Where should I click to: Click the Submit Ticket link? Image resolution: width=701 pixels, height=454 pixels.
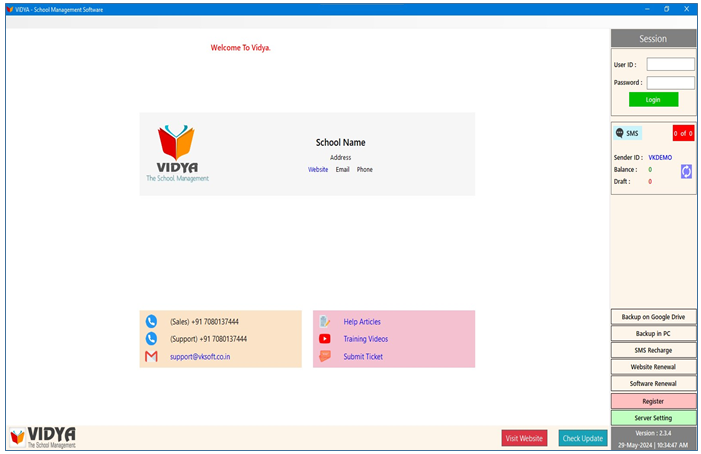click(x=363, y=357)
